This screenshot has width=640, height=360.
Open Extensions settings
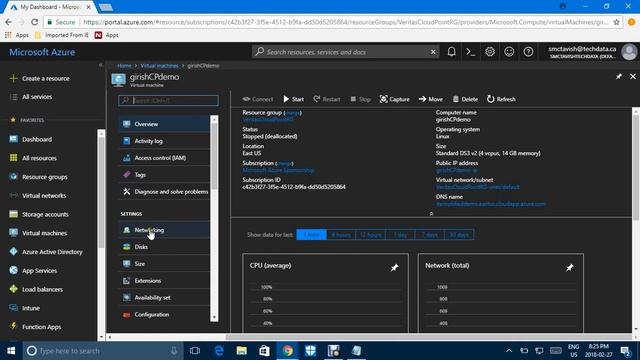click(x=164, y=280)
